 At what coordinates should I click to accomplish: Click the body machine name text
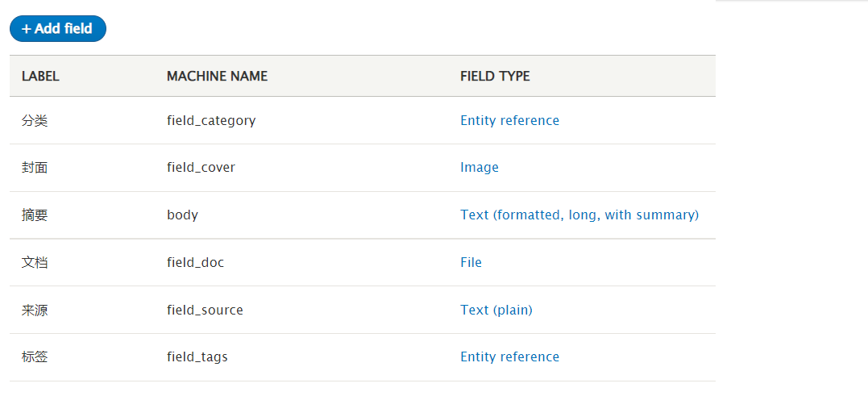pos(182,215)
